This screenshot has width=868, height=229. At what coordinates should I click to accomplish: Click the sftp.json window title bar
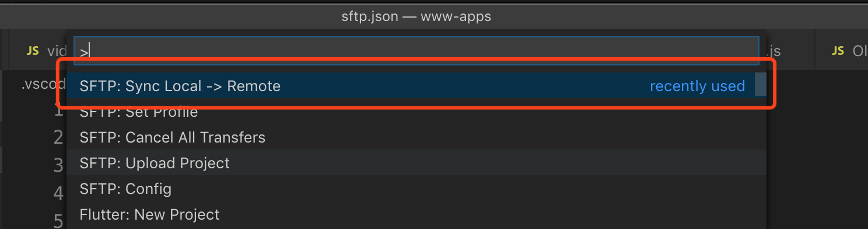coord(416,16)
